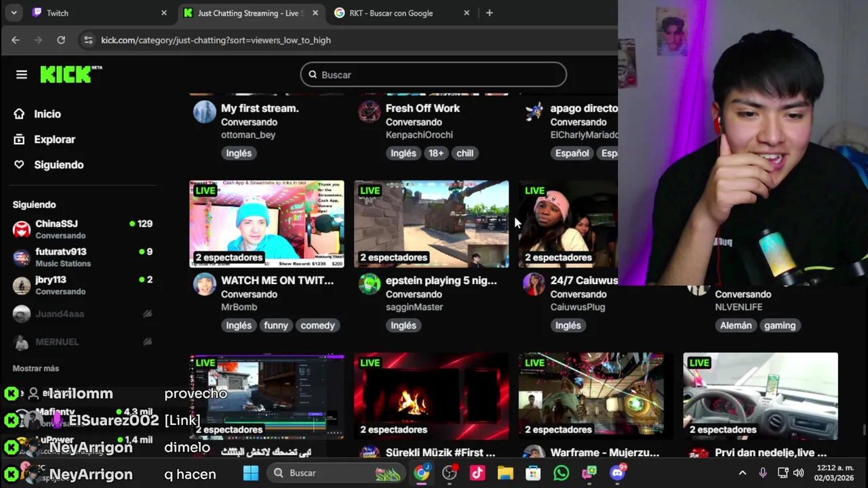This screenshot has height=488, width=868.
Task: Open the fireplace Sürekli Müzik stream thumbnail
Action: pos(431,396)
